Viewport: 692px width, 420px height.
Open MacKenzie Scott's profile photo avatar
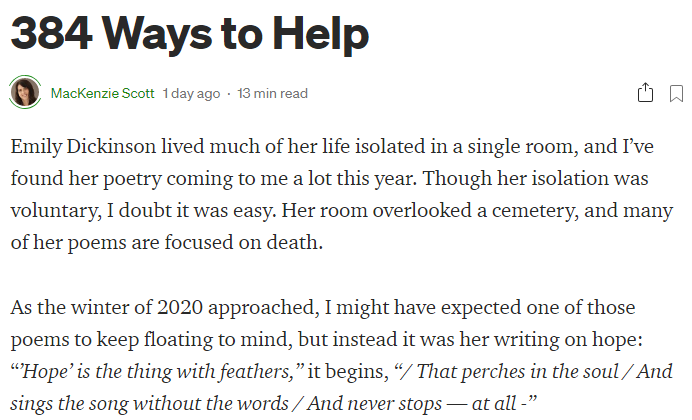coord(25,92)
